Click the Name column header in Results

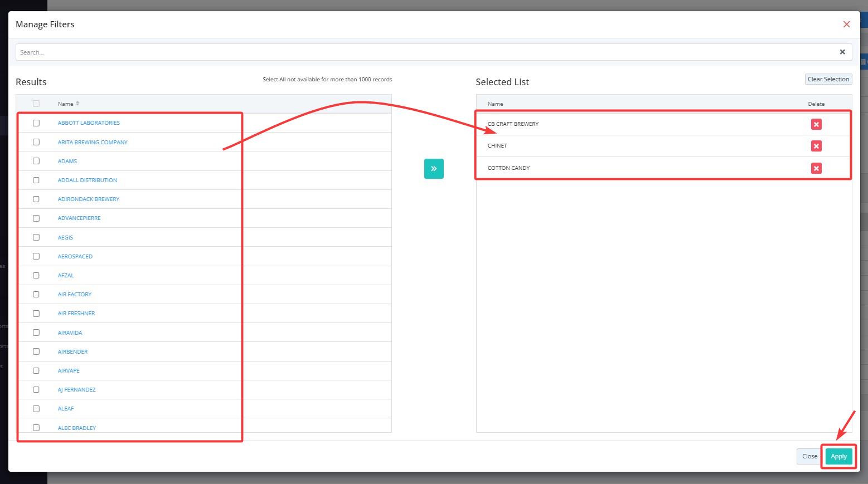(65, 104)
